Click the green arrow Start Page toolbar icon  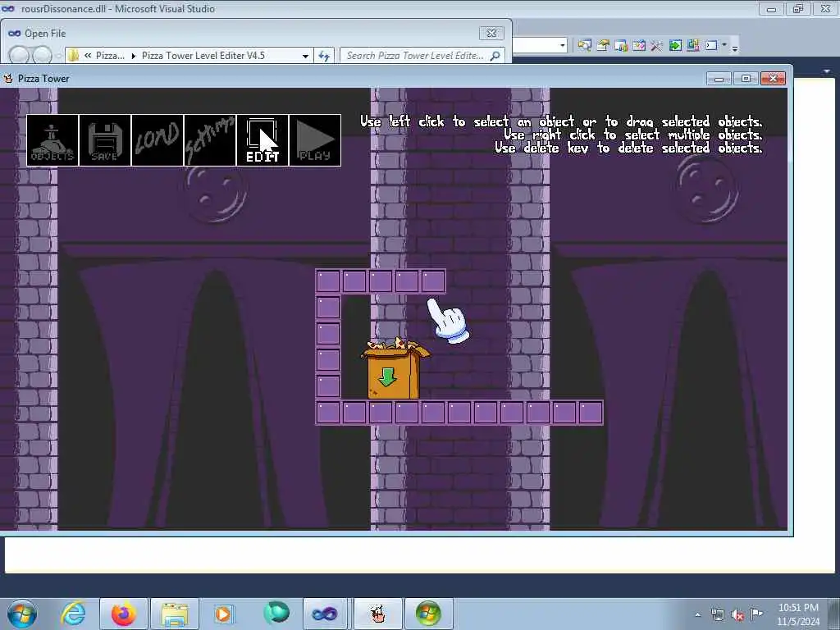(x=675, y=46)
